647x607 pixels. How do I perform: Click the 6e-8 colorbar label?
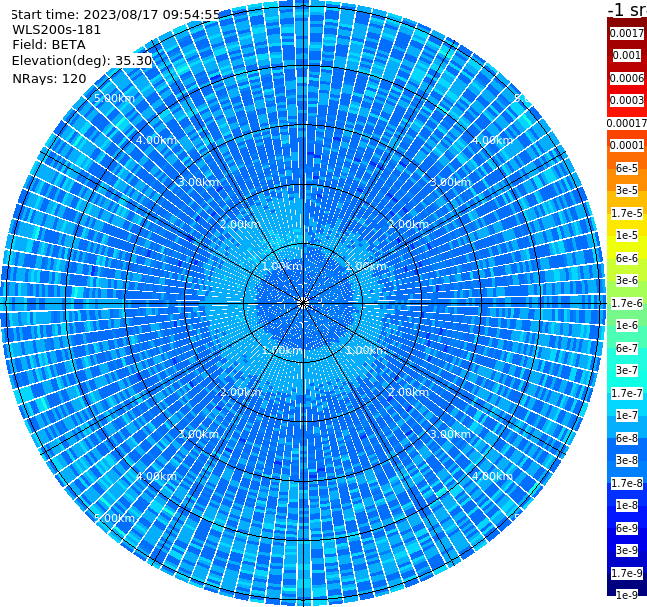pos(627,438)
